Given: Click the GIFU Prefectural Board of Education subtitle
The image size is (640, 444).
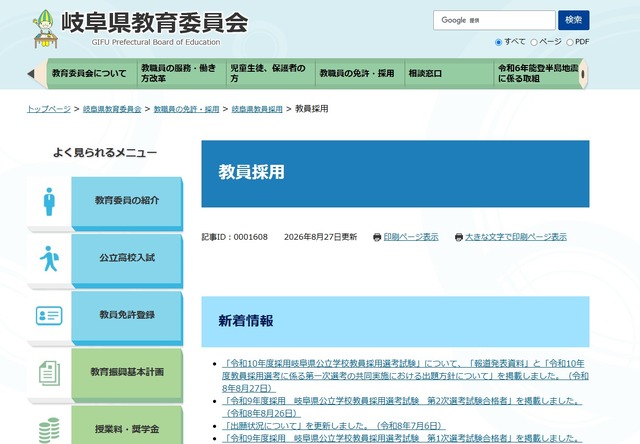Looking at the screenshot, I should [x=156, y=42].
